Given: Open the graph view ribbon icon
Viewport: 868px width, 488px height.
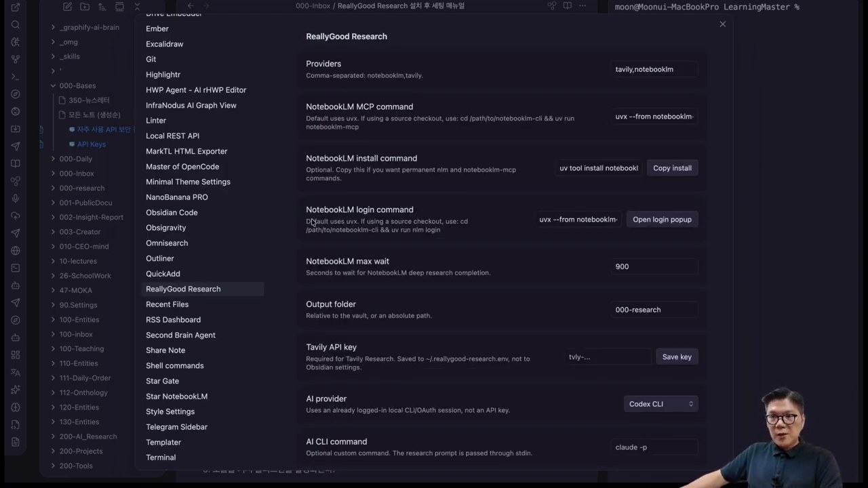Looking at the screenshot, I should [x=16, y=59].
